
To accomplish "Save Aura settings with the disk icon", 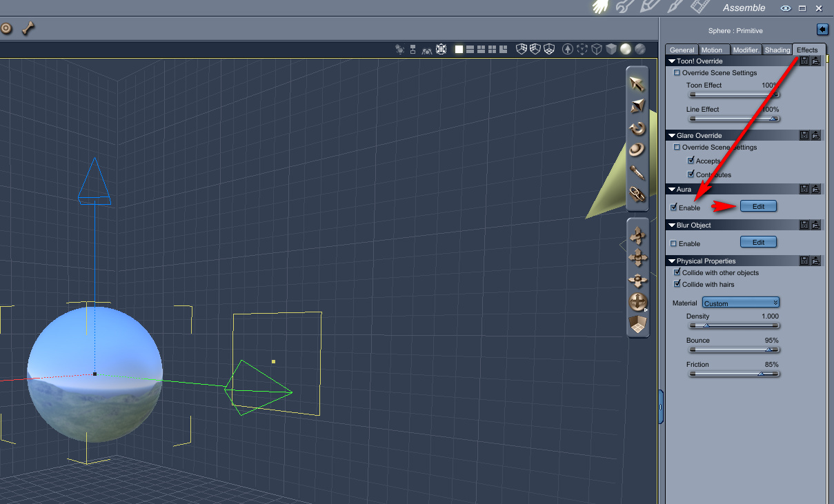I will 804,189.
